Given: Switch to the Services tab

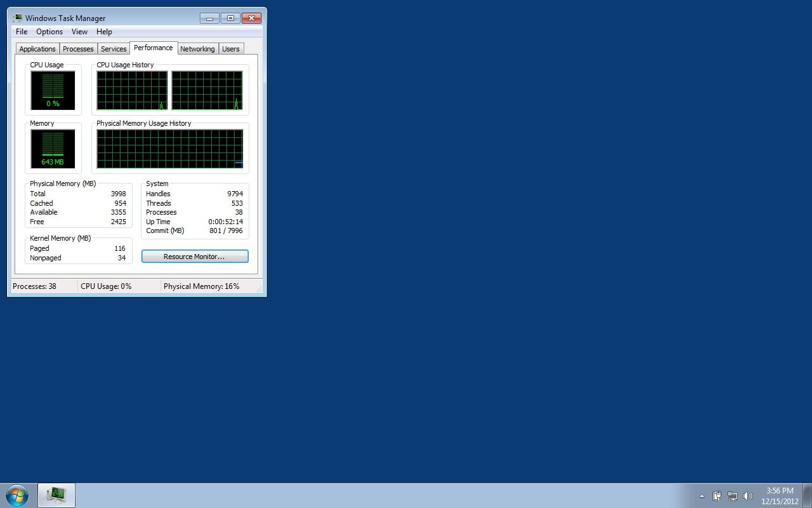Looking at the screenshot, I should (114, 49).
